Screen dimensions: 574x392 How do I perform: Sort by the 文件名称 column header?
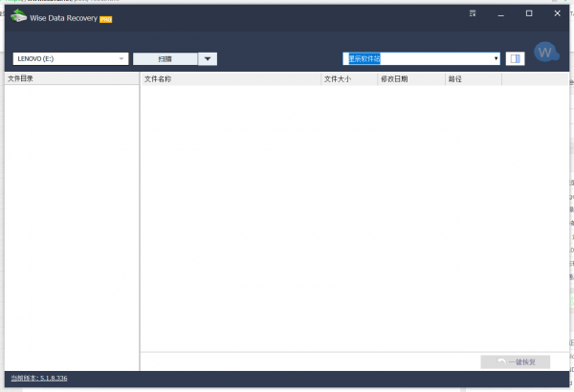231,79
